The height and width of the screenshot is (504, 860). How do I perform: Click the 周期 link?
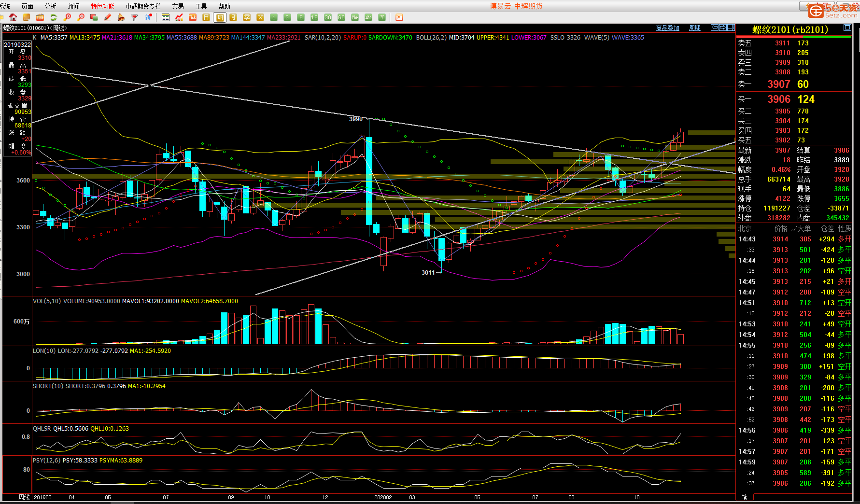point(695,28)
